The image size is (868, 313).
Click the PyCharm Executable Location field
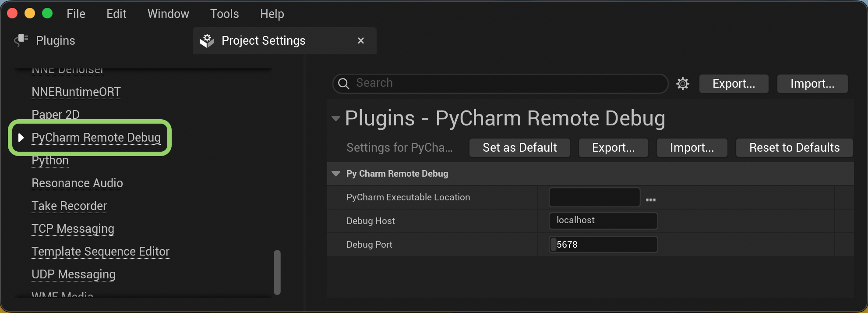tap(594, 197)
